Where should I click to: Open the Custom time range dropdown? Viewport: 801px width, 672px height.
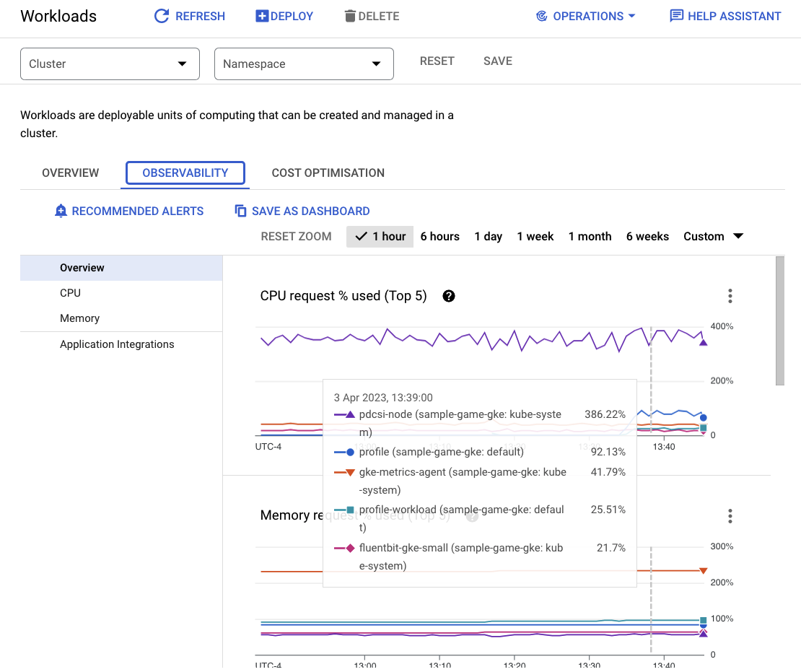pyautogui.click(x=713, y=237)
